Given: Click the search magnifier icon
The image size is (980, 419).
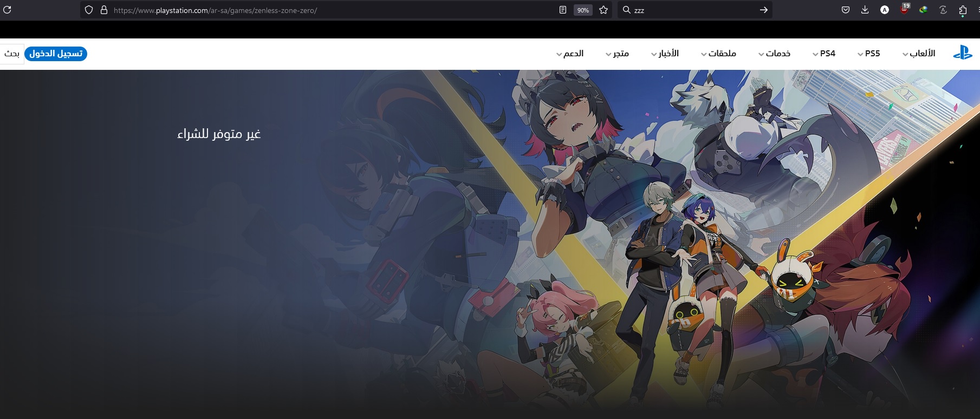Looking at the screenshot, I should [x=626, y=10].
